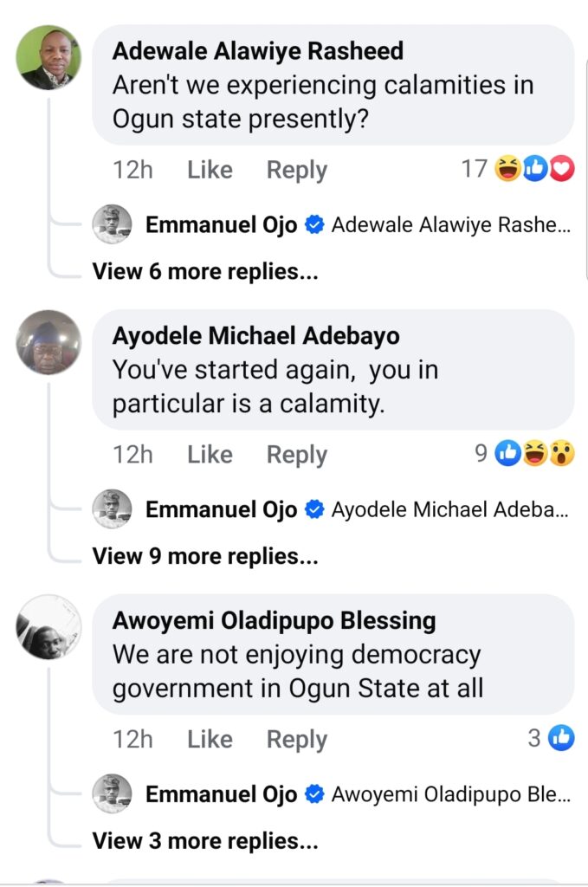The width and height of the screenshot is (588, 887).
Task: Expand View 3 more replies
Action: click(205, 840)
